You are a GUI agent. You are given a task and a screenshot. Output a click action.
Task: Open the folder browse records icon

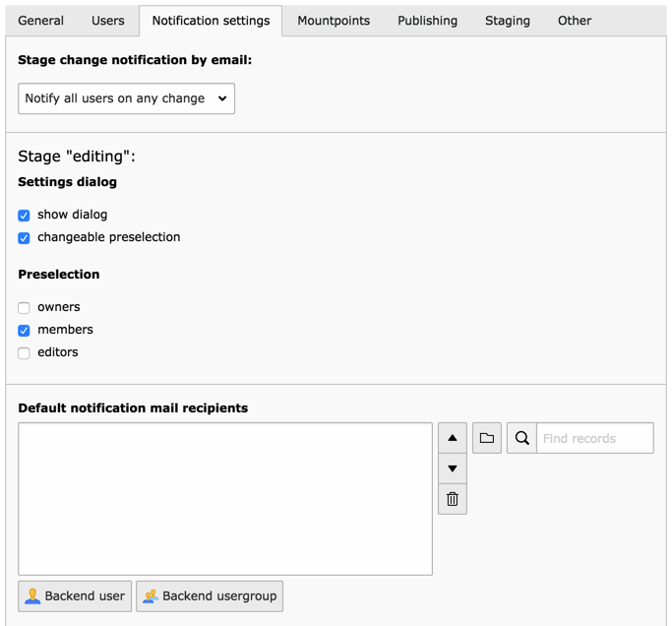click(x=487, y=438)
